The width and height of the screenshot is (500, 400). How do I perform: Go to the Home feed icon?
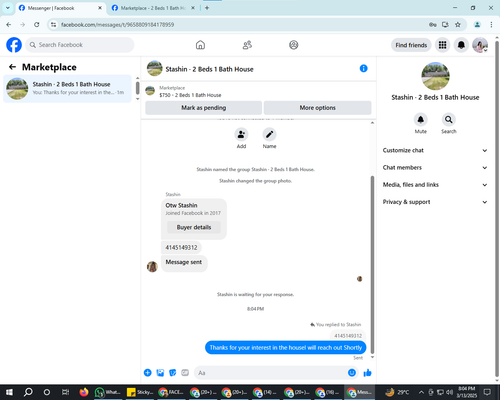(x=200, y=45)
